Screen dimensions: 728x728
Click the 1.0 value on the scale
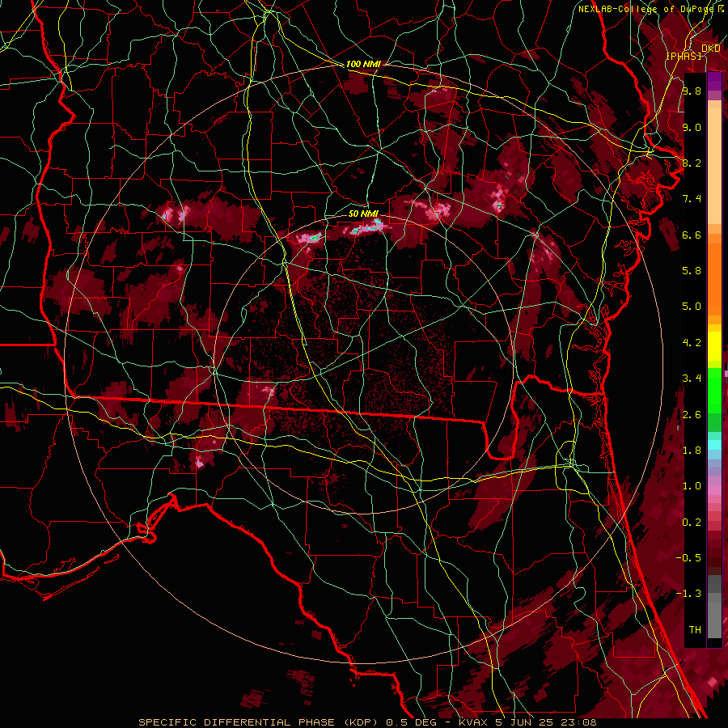point(692,486)
